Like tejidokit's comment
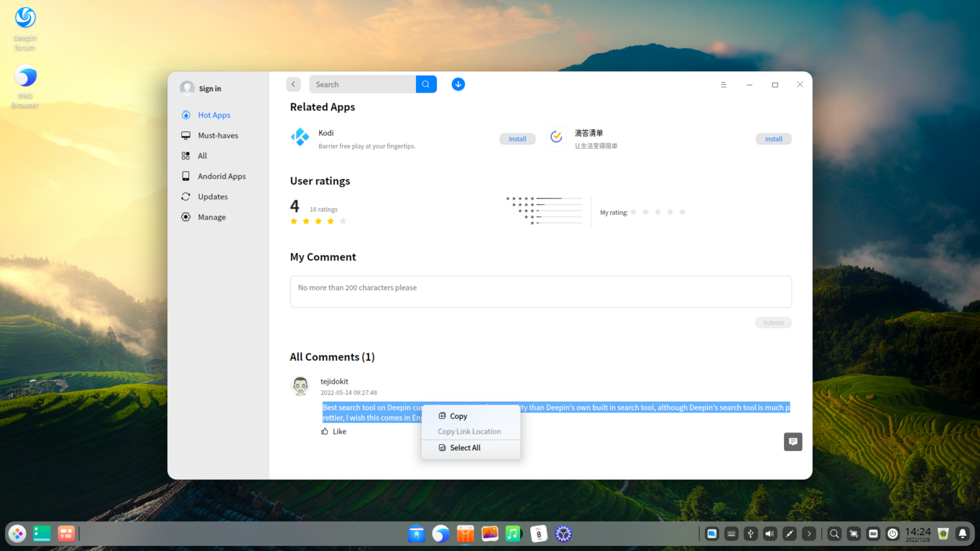Viewport: 980px width, 551px height. point(333,431)
